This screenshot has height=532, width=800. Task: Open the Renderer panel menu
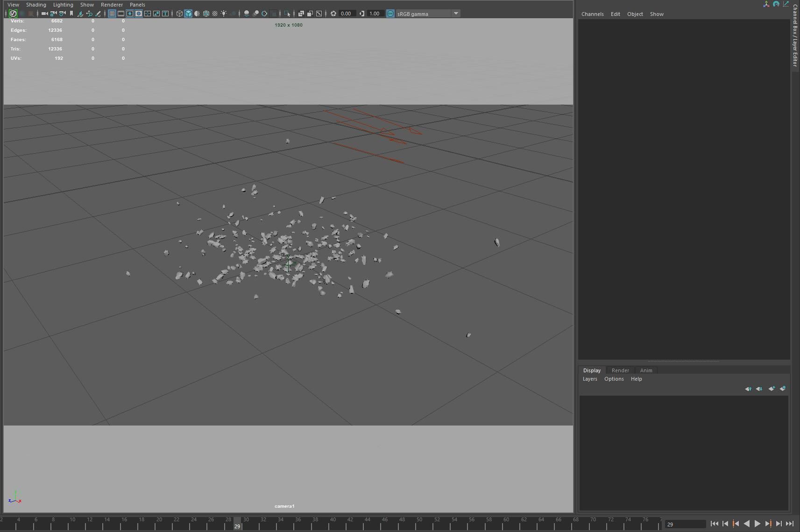coord(112,5)
